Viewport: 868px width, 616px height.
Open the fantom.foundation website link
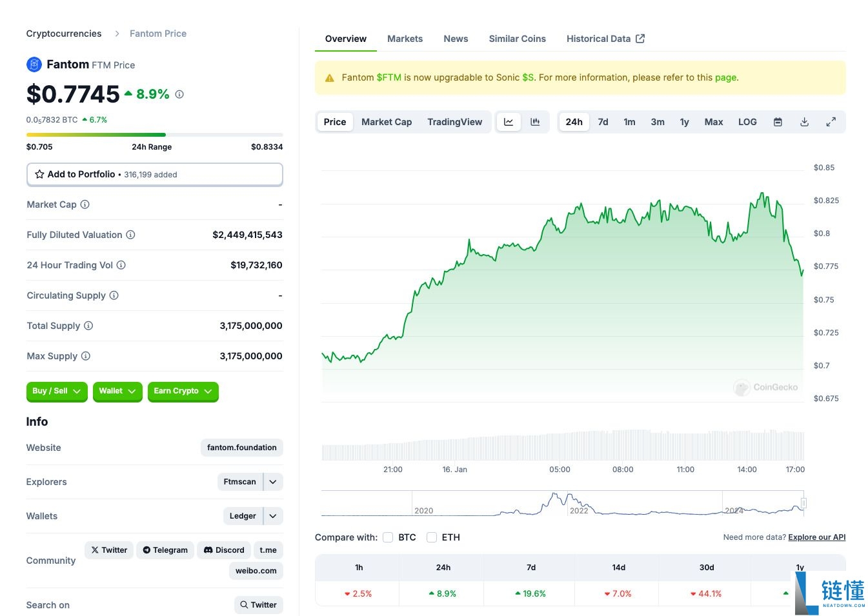pyautogui.click(x=241, y=448)
